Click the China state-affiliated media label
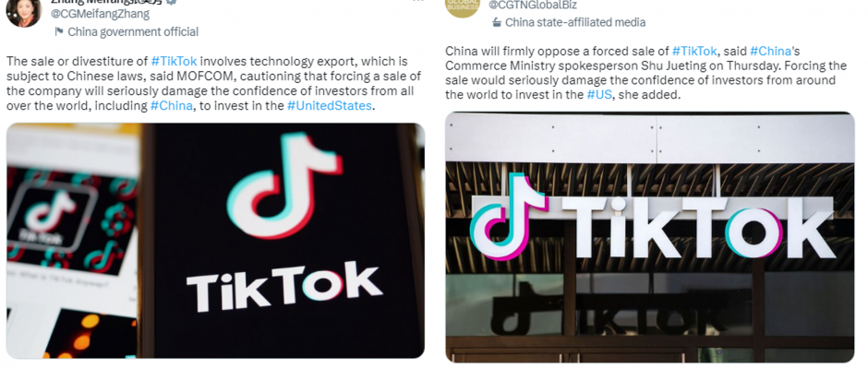Screen dimensions: 868x369 click(575, 23)
